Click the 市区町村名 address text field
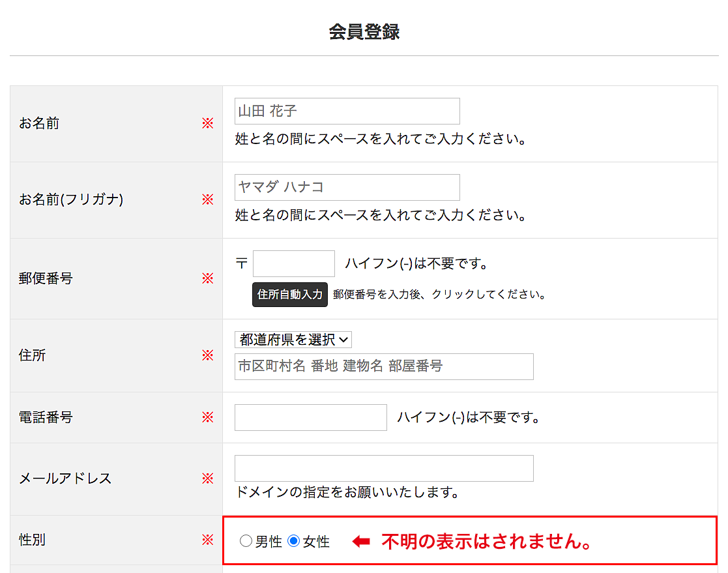The width and height of the screenshot is (728, 573). click(x=383, y=366)
